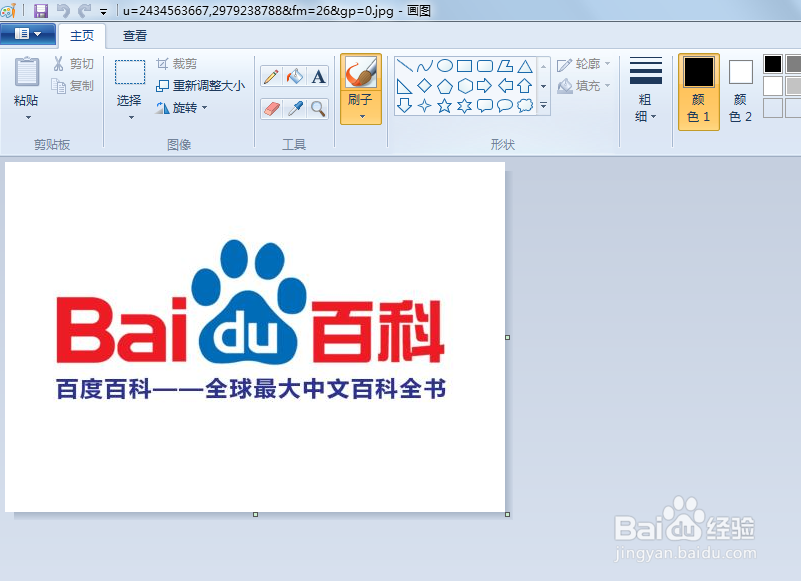Pick black from the color palette

(x=773, y=64)
